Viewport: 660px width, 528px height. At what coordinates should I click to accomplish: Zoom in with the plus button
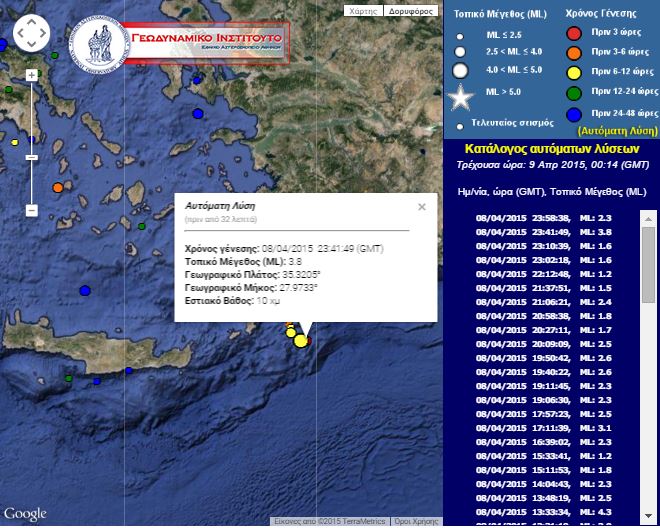point(32,75)
